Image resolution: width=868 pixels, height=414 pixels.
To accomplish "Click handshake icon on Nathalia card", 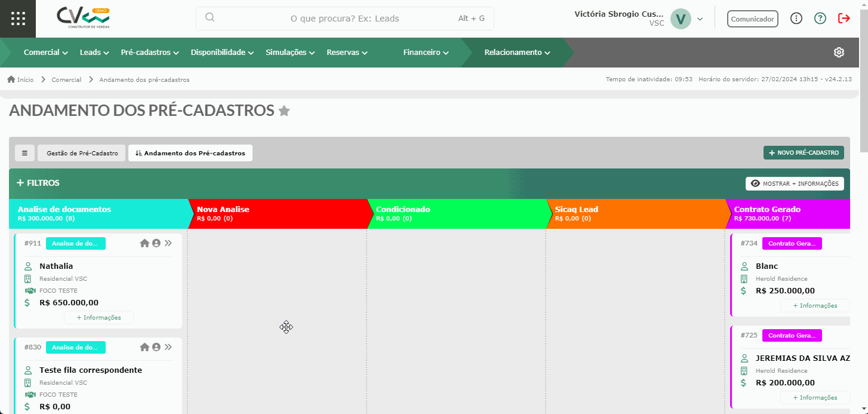I will [x=30, y=291].
